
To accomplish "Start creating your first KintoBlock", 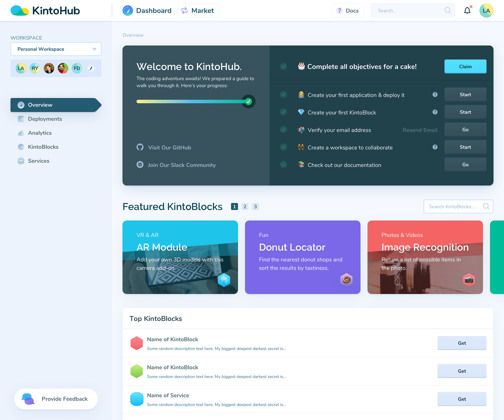I will point(465,112).
